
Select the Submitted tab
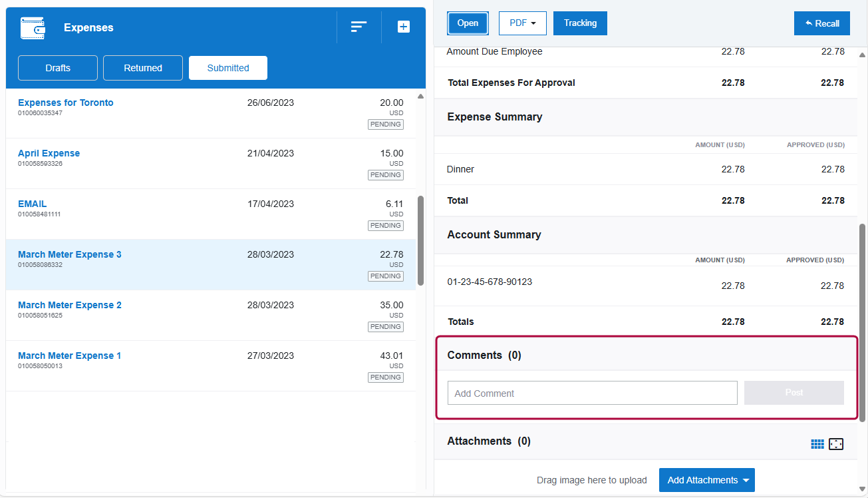pyautogui.click(x=228, y=68)
